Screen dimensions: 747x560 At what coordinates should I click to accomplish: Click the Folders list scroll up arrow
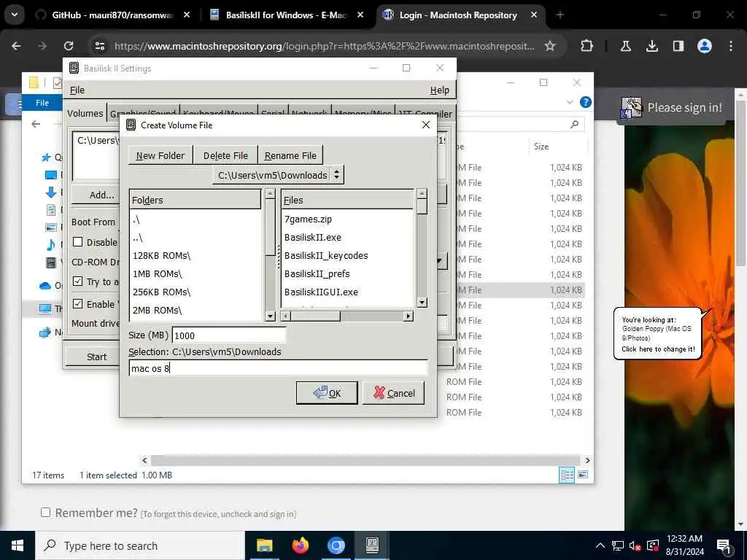click(270, 194)
